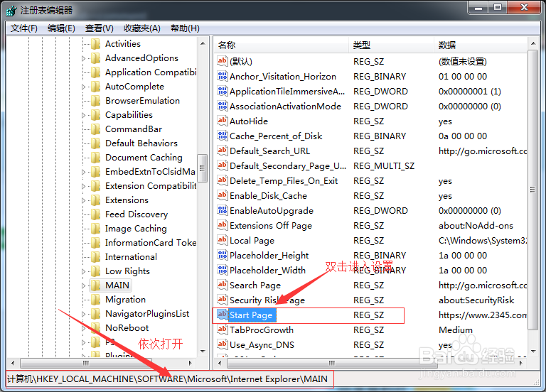This screenshot has height=392, width=546.
Task: Open the 收藏夹(A) menu
Action: pos(142,28)
